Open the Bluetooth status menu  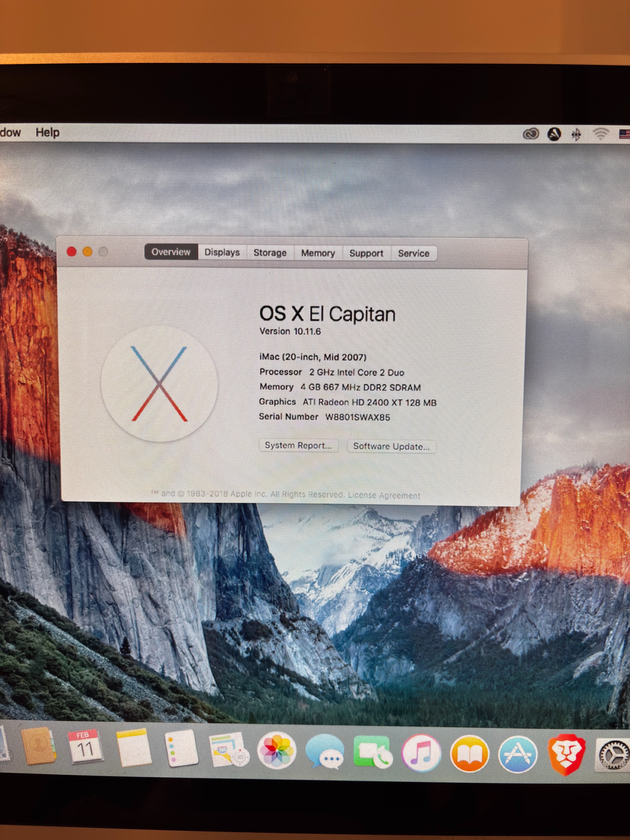point(576,134)
